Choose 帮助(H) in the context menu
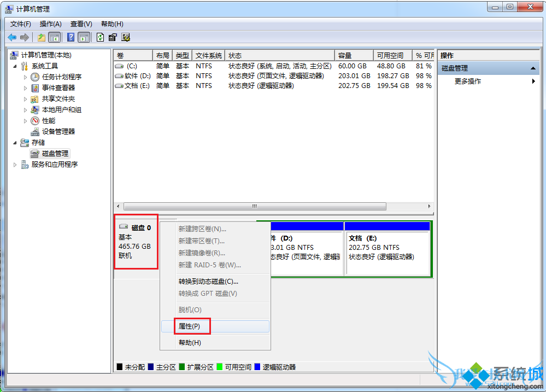The height and width of the screenshot is (392, 546). tap(215, 343)
